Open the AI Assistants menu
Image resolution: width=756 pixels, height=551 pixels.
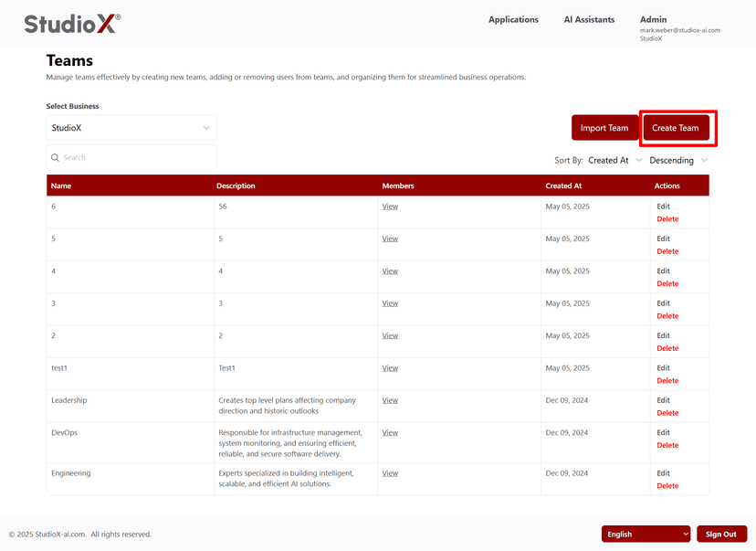click(x=588, y=19)
